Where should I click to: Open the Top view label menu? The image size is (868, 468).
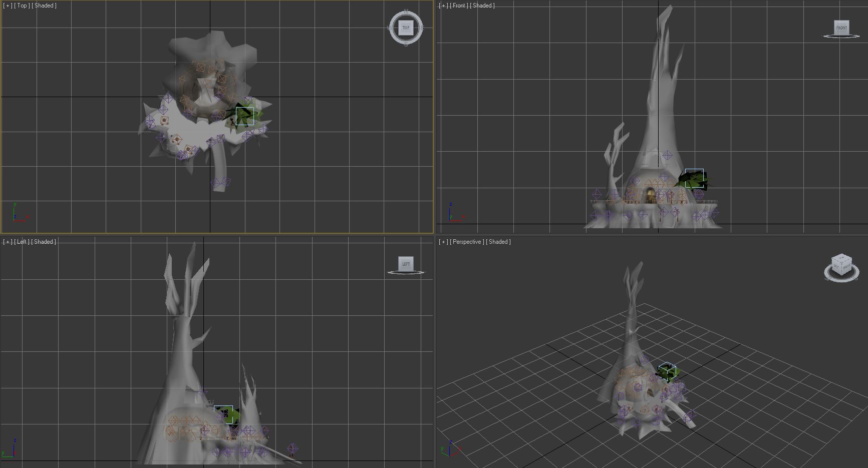22,6
